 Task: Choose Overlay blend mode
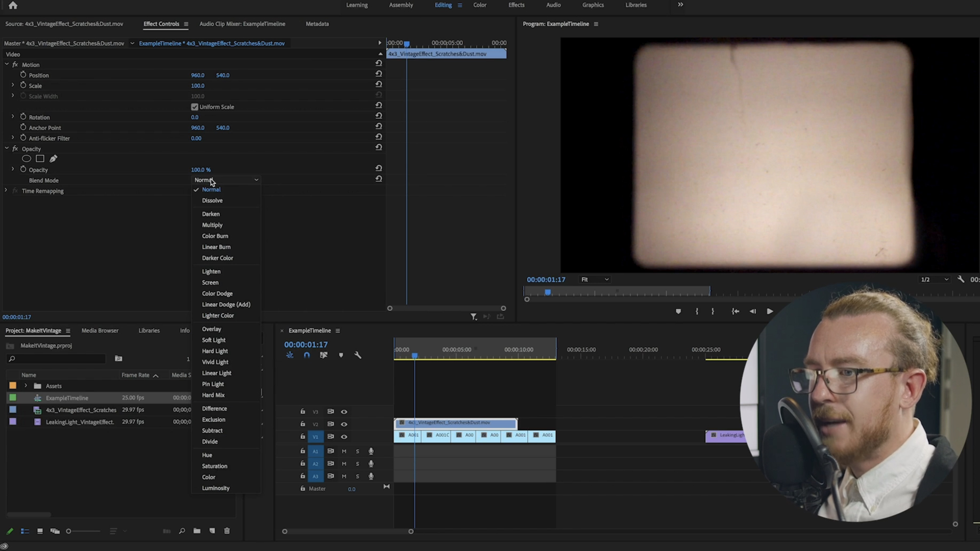coord(211,329)
